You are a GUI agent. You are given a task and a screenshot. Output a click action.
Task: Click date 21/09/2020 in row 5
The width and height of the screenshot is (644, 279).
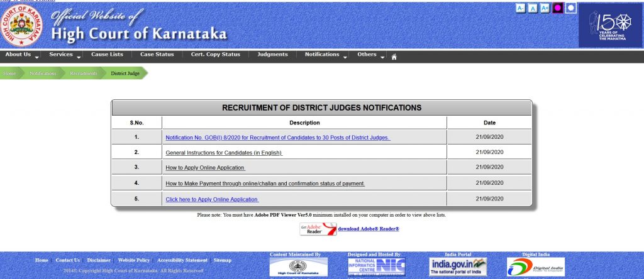pyautogui.click(x=489, y=199)
